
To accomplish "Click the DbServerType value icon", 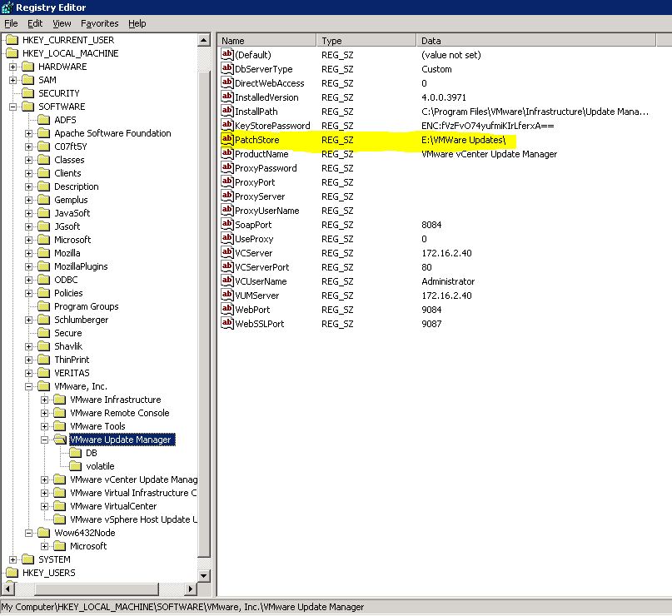I will [x=226, y=68].
